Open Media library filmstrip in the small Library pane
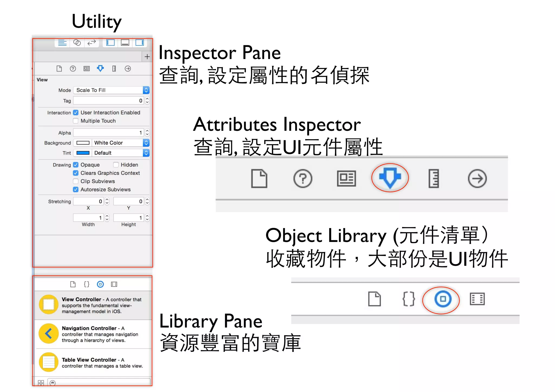 114,284
